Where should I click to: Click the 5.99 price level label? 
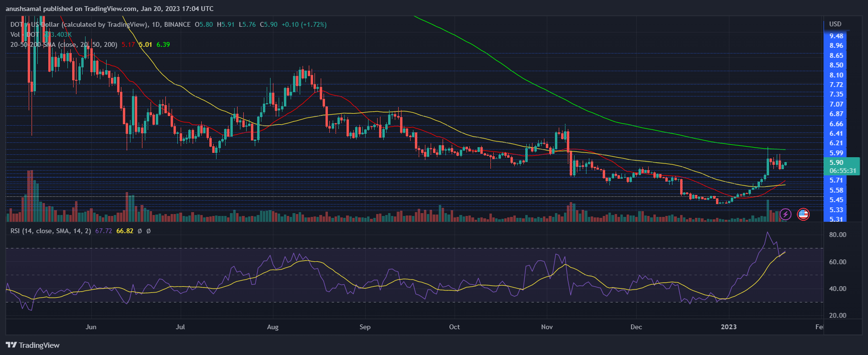836,153
